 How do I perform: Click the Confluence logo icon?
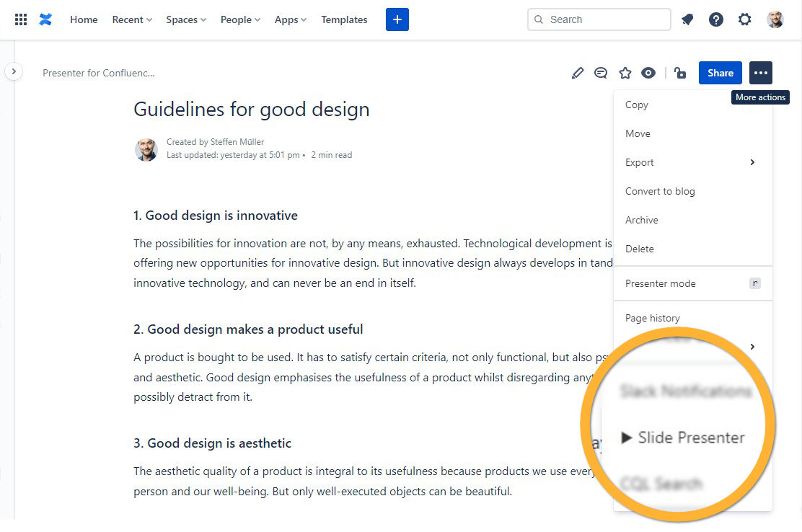pyautogui.click(x=45, y=19)
